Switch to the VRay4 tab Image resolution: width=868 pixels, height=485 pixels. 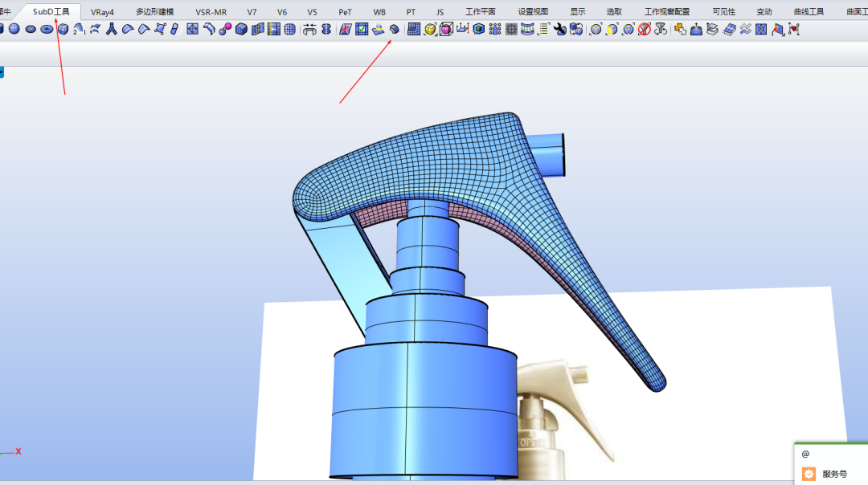(102, 11)
